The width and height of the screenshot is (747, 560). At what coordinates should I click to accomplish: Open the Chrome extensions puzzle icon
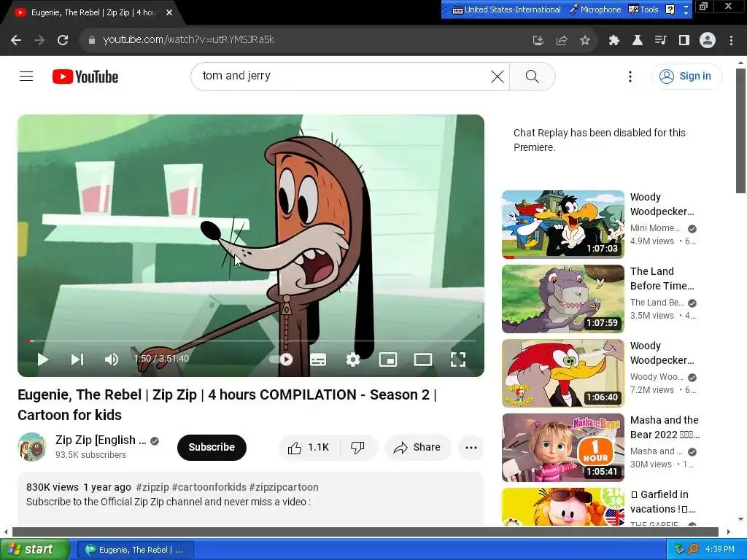click(x=614, y=40)
